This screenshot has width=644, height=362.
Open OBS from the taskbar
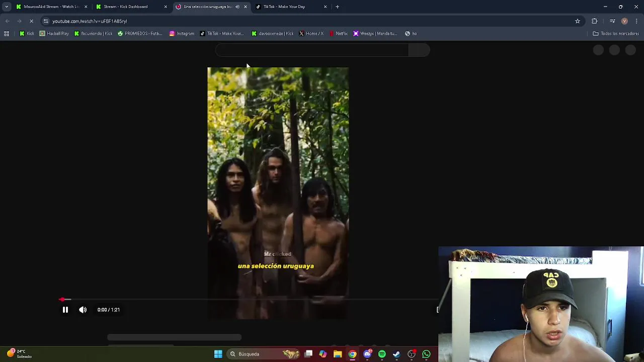pos(412,354)
